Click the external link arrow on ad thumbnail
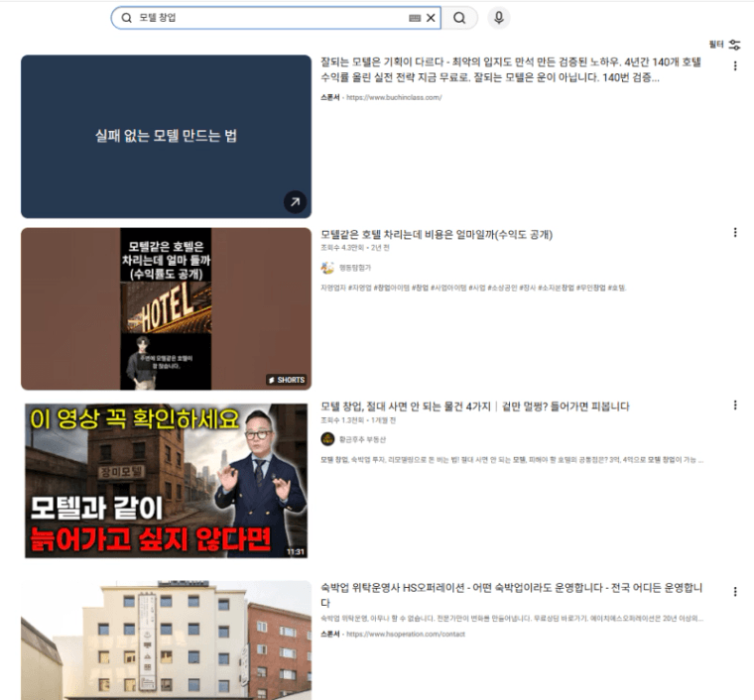Viewport: 754px width, 700px height. (295, 202)
